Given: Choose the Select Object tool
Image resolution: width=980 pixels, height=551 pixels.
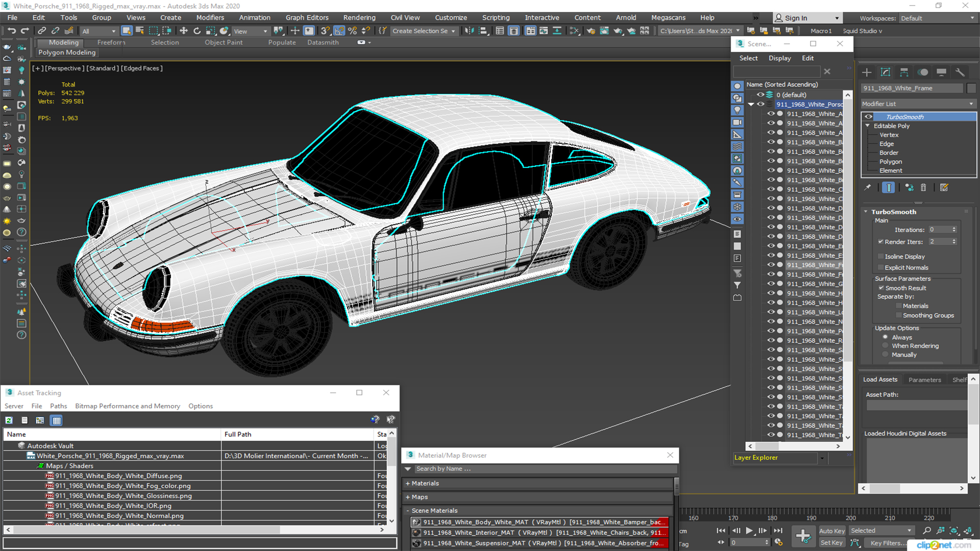Looking at the screenshot, I should coord(127,31).
